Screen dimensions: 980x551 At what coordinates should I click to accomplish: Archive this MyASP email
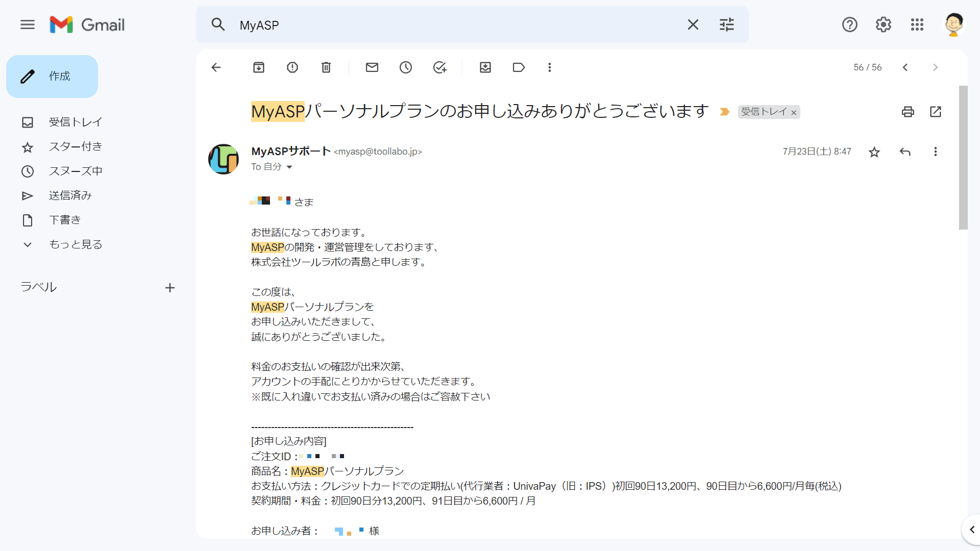click(259, 67)
